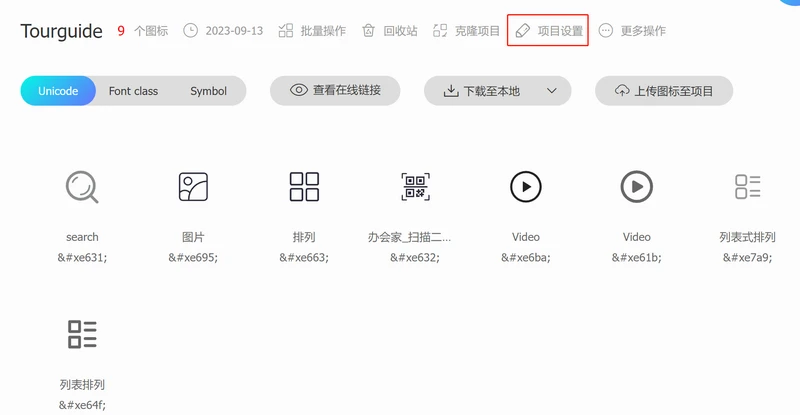Open 更多操作 more actions
Image resolution: width=800 pixels, height=415 pixels.
632,31
